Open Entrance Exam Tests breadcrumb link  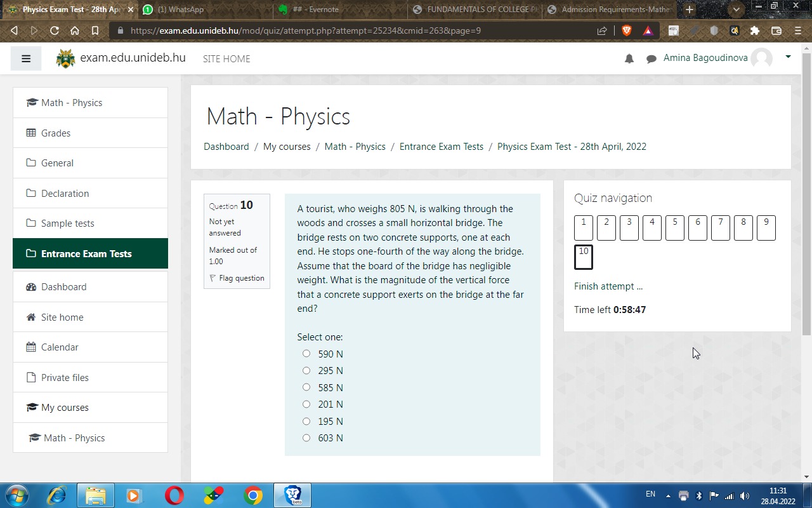click(442, 146)
